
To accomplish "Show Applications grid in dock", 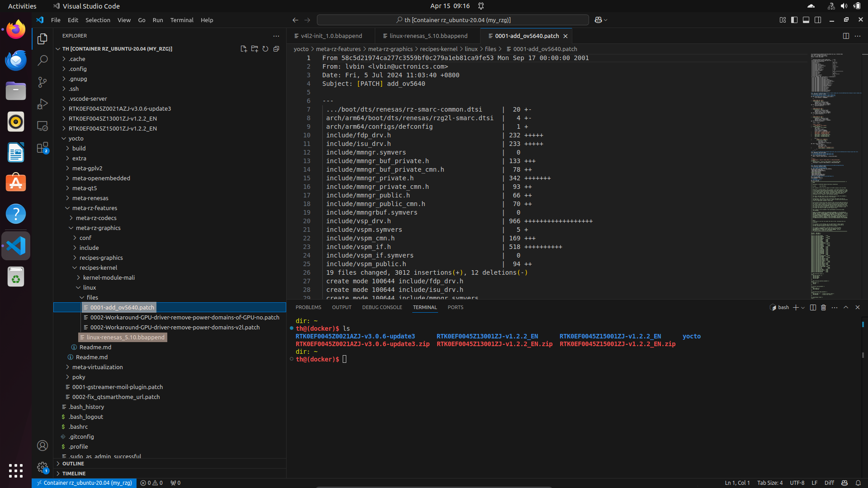I will [16, 470].
